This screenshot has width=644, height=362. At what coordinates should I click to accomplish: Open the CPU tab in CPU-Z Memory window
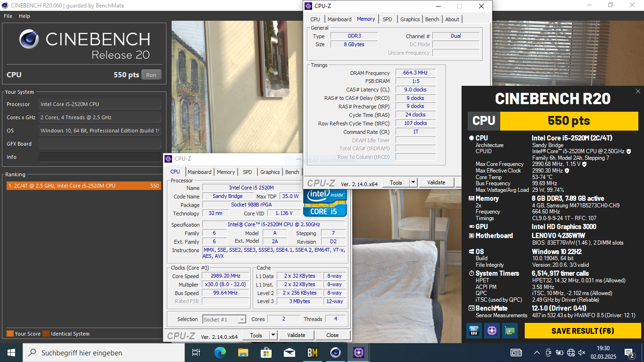315,19
